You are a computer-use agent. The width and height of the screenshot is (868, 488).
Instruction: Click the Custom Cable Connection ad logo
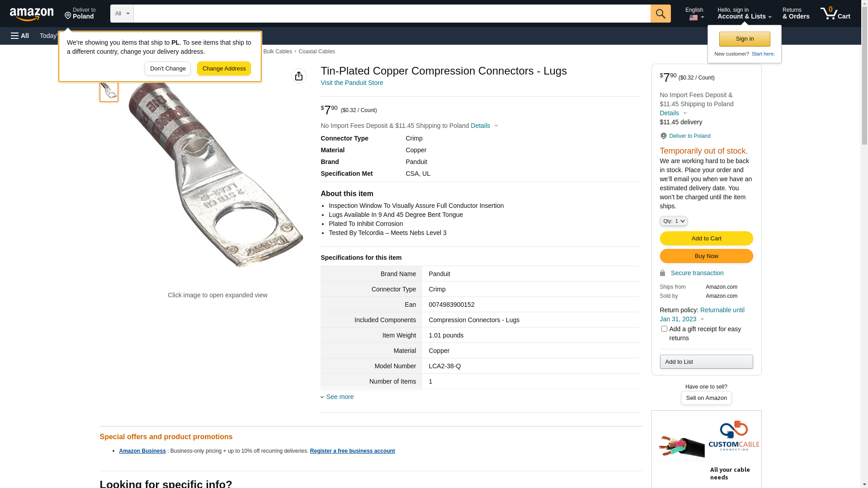[733, 436]
